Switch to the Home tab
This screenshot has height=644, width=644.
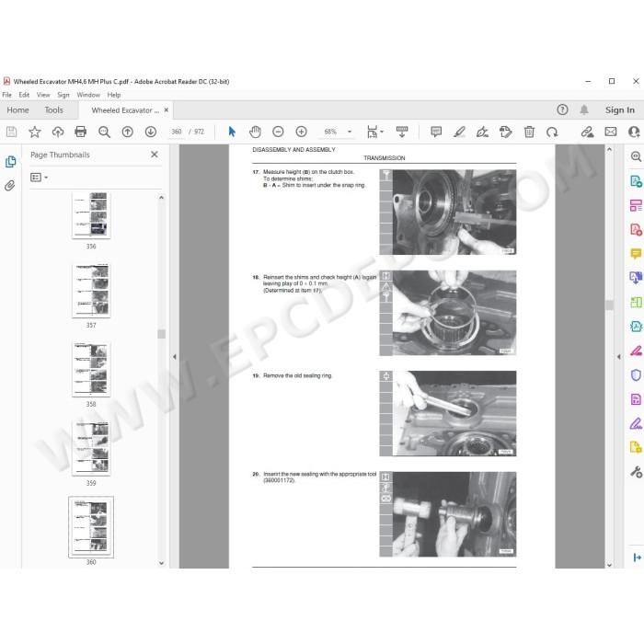tap(17, 110)
